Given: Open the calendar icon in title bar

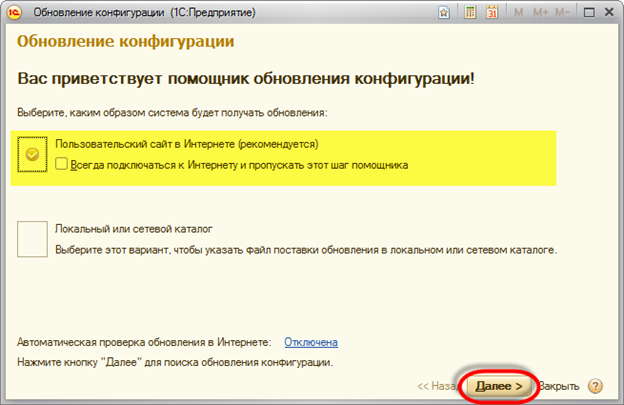Looking at the screenshot, I should point(492,13).
